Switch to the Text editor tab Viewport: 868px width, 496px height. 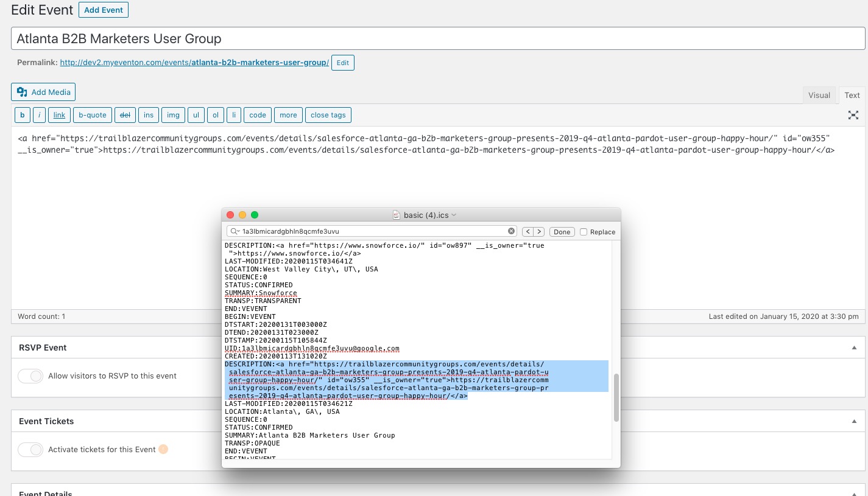[x=852, y=95]
